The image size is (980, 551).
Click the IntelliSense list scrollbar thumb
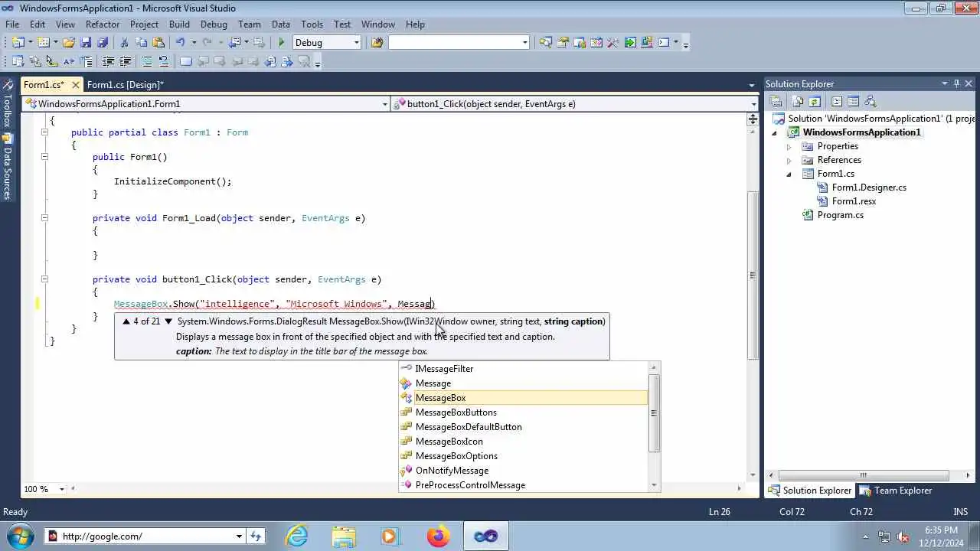coord(654,412)
